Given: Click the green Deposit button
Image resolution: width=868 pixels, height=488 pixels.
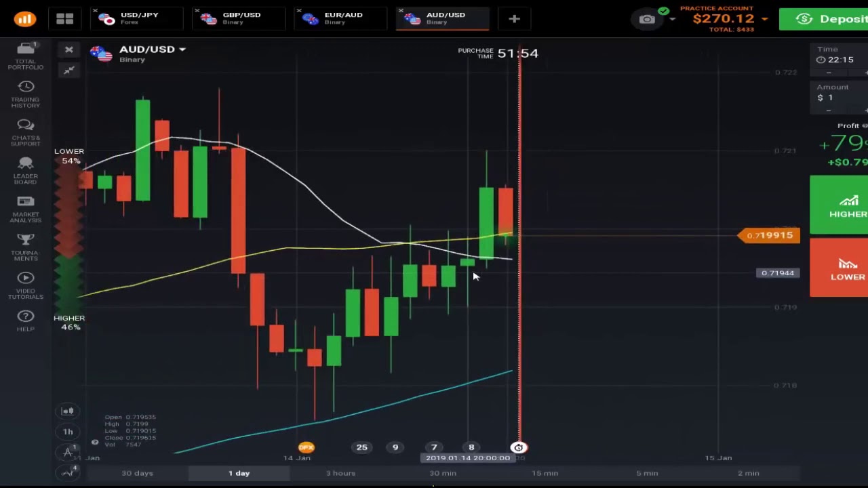Looking at the screenshot, I should click(x=823, y=19).
